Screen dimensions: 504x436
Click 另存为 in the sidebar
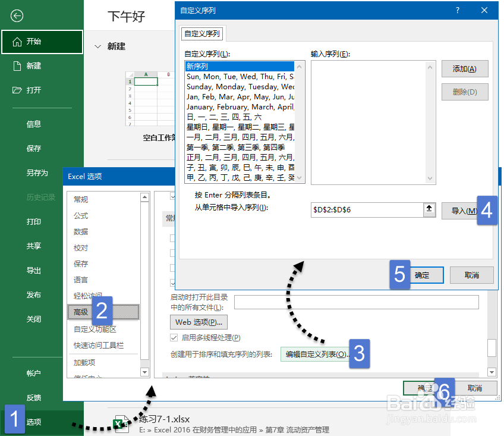(x=37, y=172)
